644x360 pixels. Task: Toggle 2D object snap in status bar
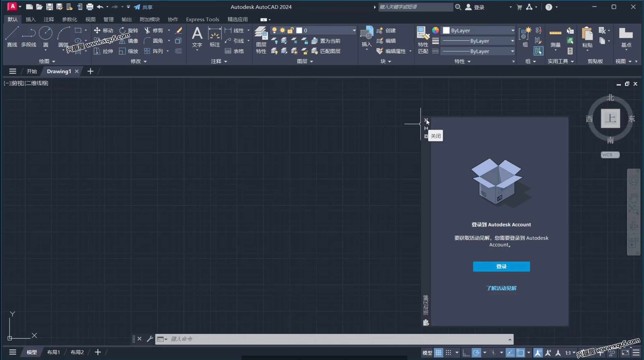pos(520,353)
